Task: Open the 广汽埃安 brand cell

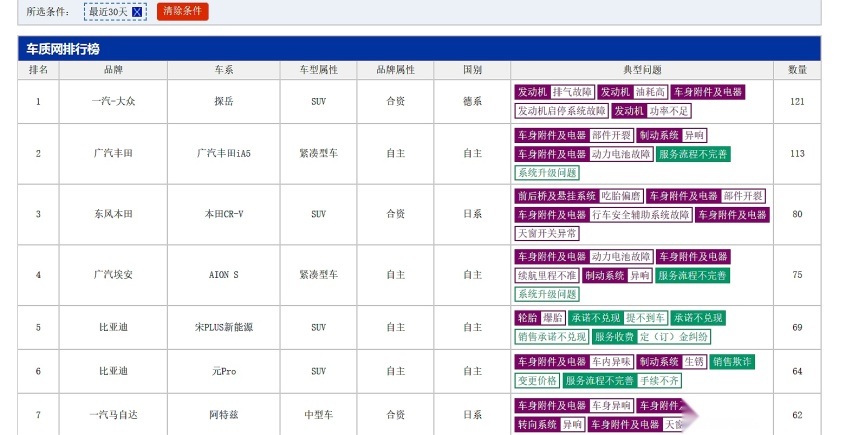Action: pos(113,275)
